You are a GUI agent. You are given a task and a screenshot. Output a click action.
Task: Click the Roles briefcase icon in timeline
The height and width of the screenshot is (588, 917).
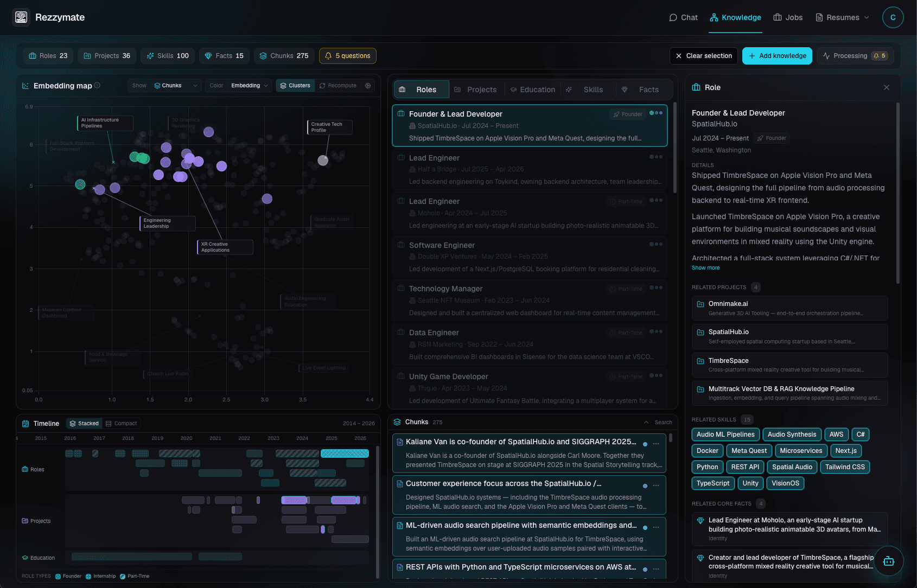tap(25, 469)
